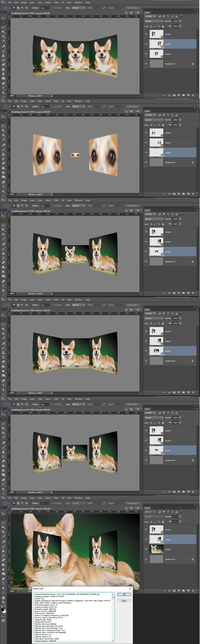Open Layers panel menu in blurred-eyes window

197,111
